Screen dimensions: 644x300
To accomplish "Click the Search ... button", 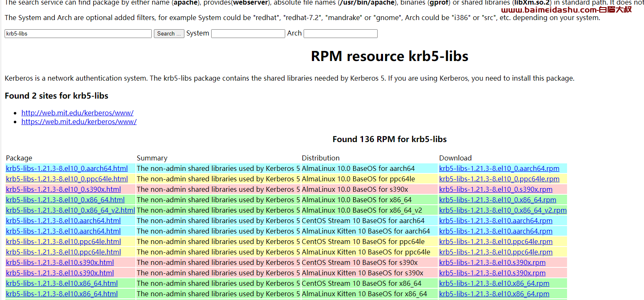I will click(169, 34).
